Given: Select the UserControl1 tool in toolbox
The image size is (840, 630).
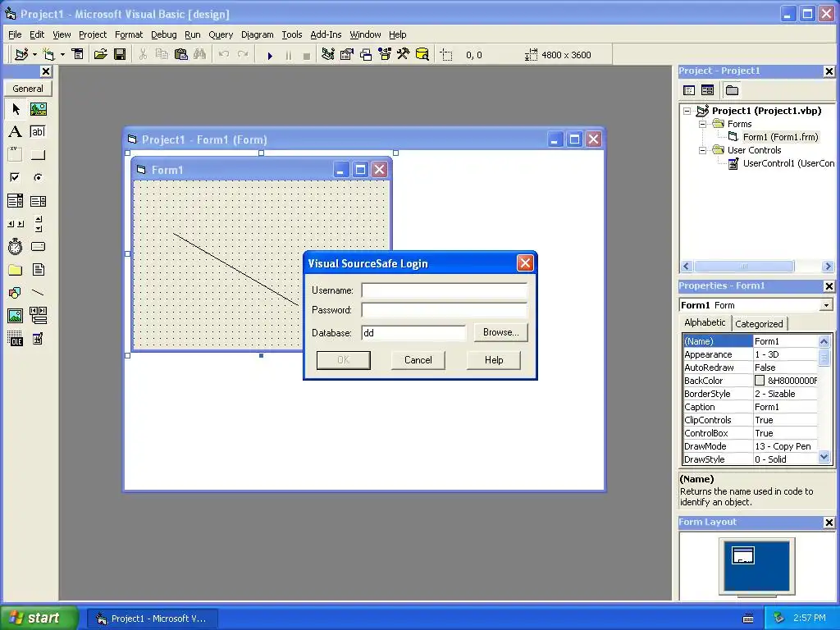Looking at the screenshot, I should coord(38,339).
